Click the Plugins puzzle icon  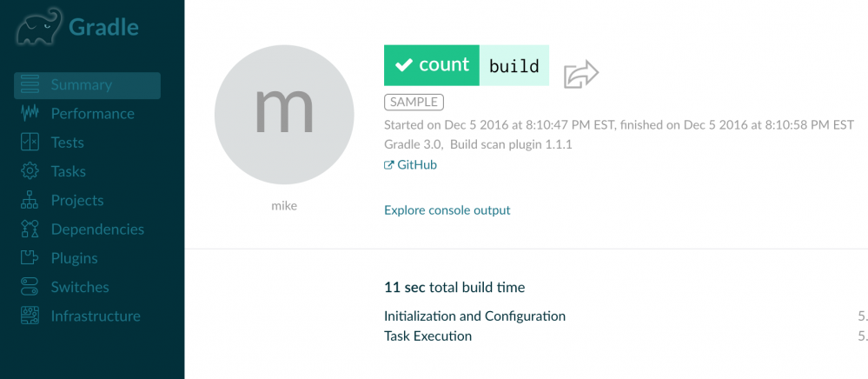click(x=30, y=258)
